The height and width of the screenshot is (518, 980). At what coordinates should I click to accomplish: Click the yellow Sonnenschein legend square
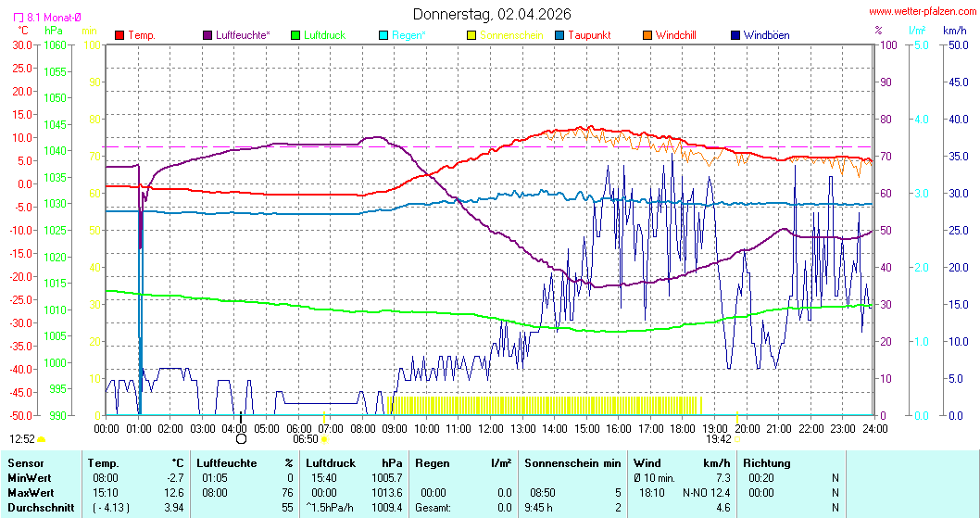471,35
